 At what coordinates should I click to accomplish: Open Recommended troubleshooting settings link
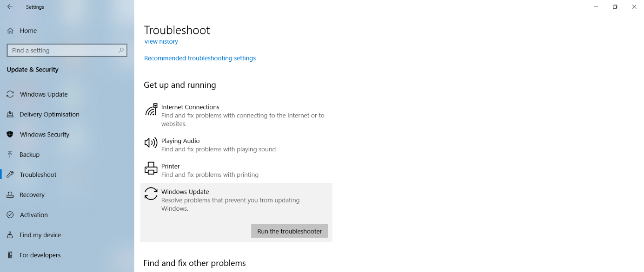[x=200, y=58]
